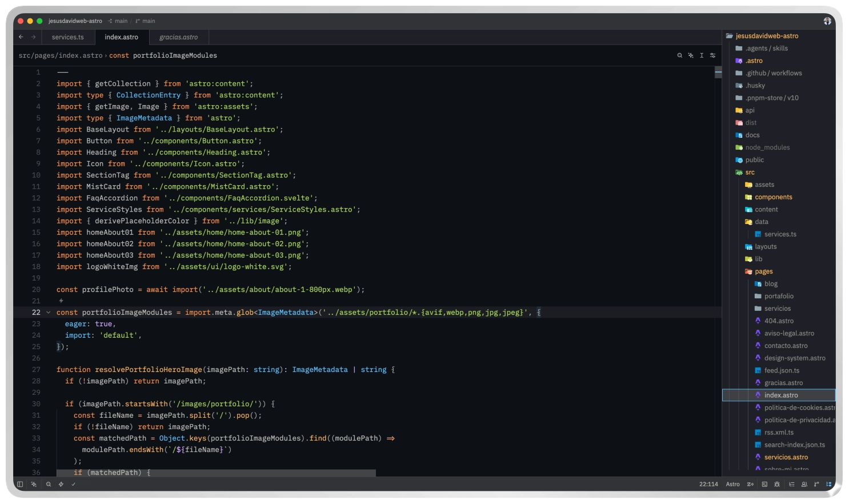This screenshot has height=504, width=849.
Task: Toggle selections menu text-cursor icon in toolbar
Action: click(702, 55)
